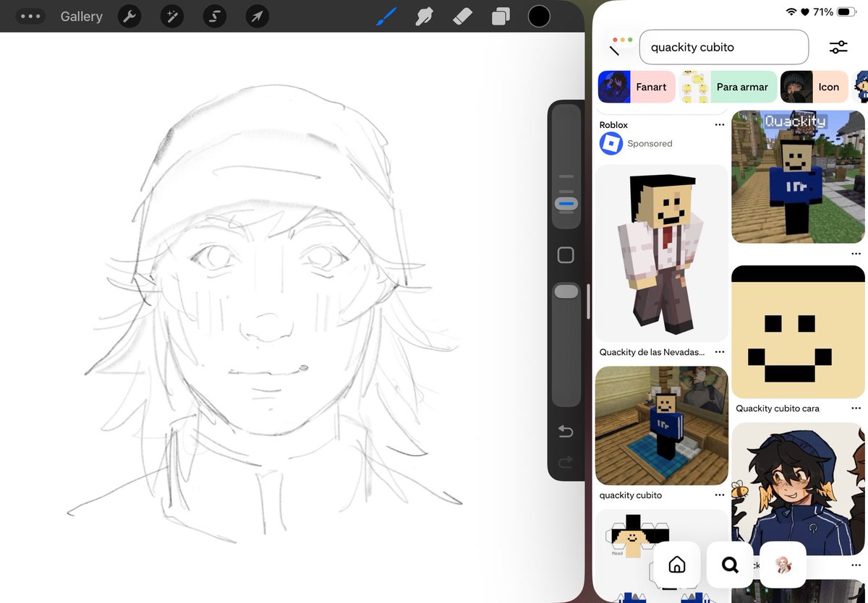
Task: Select the Brush tool in Procreate
Action: pos(386,16)
